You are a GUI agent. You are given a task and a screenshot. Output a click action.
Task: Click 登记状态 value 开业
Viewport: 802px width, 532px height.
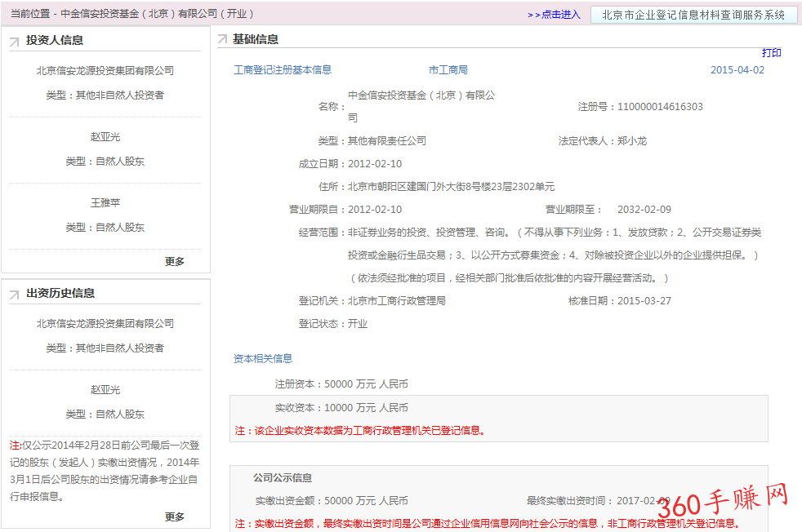point(358,324)
